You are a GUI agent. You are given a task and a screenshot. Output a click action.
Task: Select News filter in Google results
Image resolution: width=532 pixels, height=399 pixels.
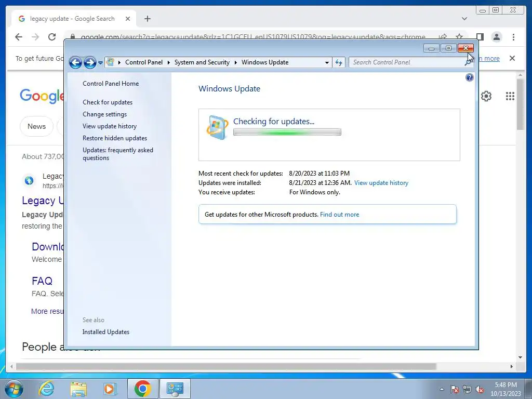tap(36, 126)
